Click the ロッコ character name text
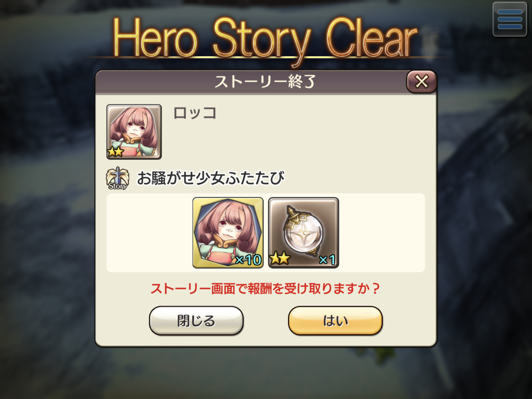Viewport: 532px width, 399px height. 195,113
